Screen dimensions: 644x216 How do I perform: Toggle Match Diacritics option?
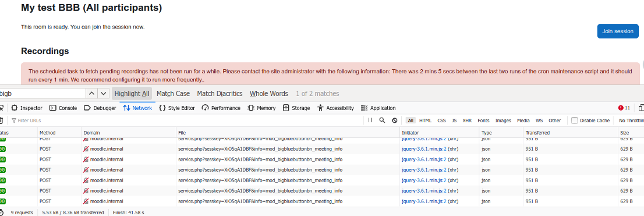(x=220, y=94)
